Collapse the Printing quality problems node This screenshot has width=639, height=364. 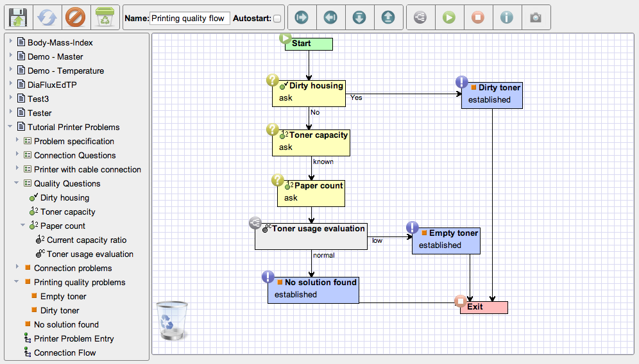pos(17,281)
